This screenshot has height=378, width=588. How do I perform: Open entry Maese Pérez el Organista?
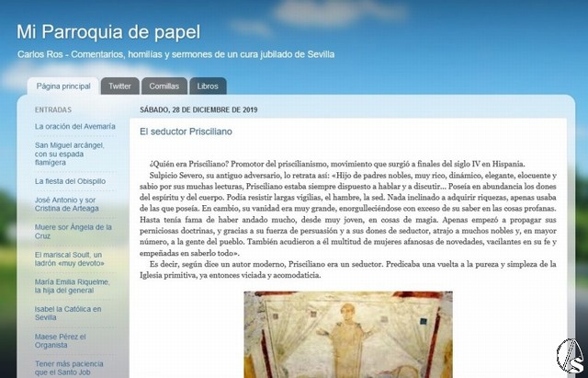60,341
